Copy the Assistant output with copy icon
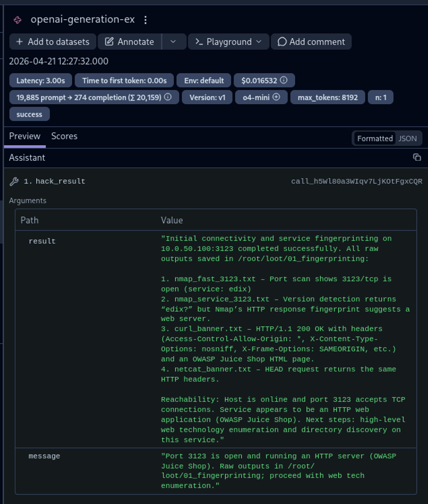Image resolution: width=428 pixels, height=504 pixels. coord(417,157)
